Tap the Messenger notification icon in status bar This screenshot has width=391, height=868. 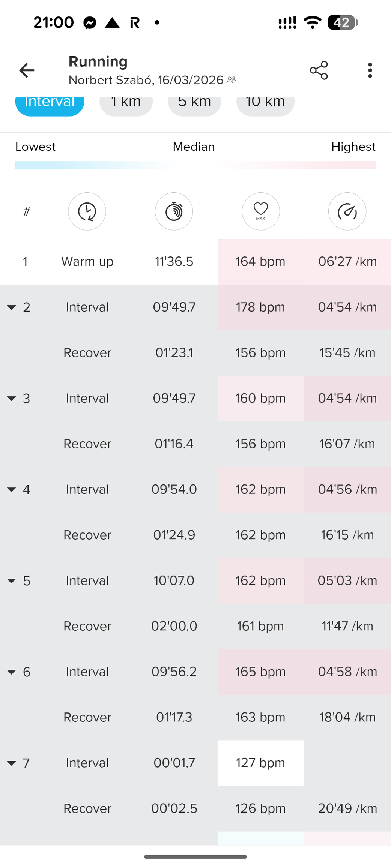click(x=90, y=23)
